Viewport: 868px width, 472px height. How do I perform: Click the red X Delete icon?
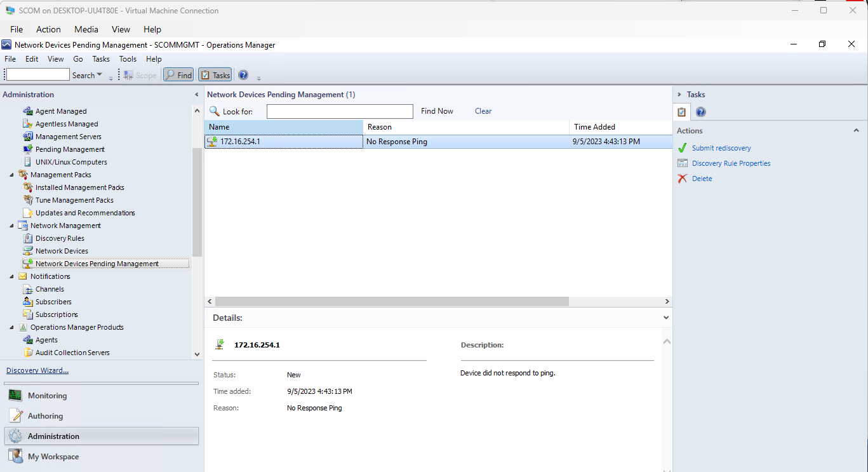coord(683,179)
